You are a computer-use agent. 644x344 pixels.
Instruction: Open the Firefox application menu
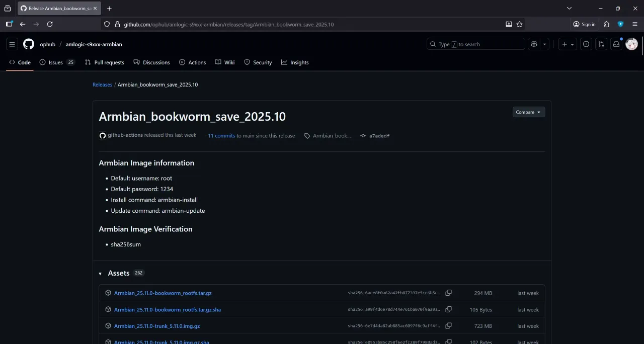[x=634, y=24]
